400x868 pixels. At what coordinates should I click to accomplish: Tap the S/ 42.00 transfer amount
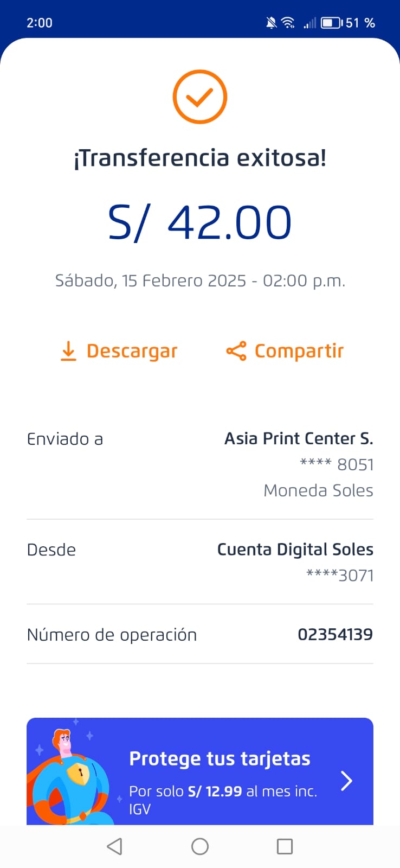(199, 222)
